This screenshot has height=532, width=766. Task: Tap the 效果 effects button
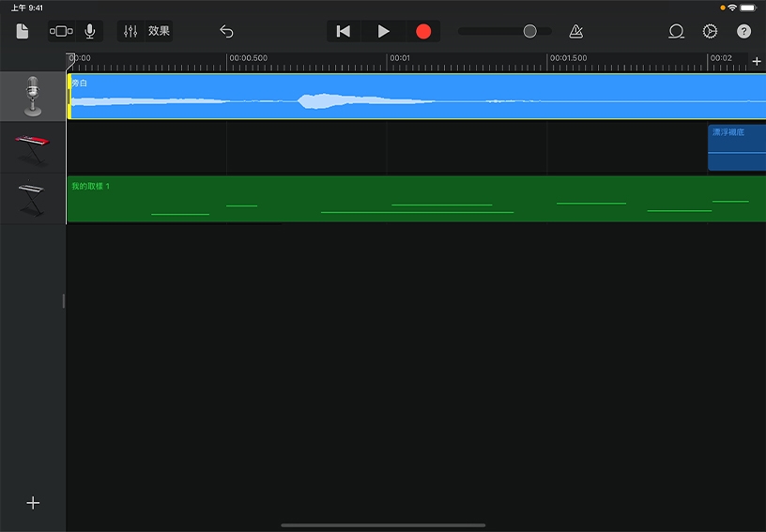(159, 31)
